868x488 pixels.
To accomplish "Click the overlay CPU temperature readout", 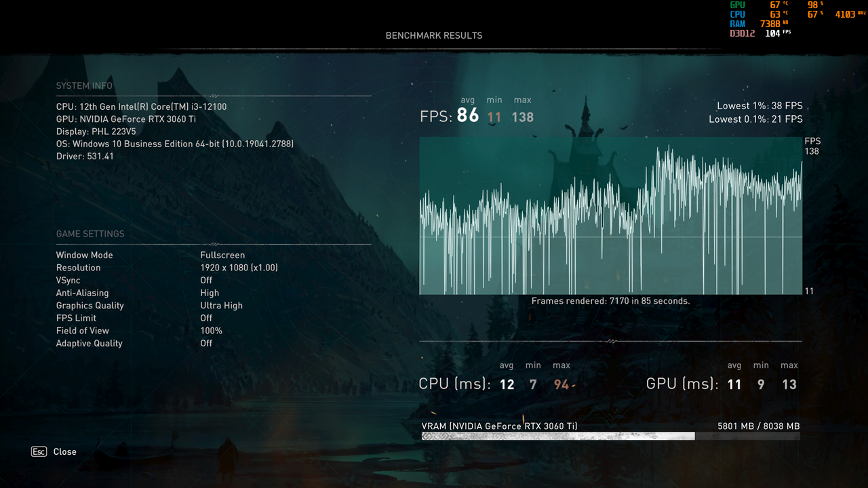I will tap(778, 14).
